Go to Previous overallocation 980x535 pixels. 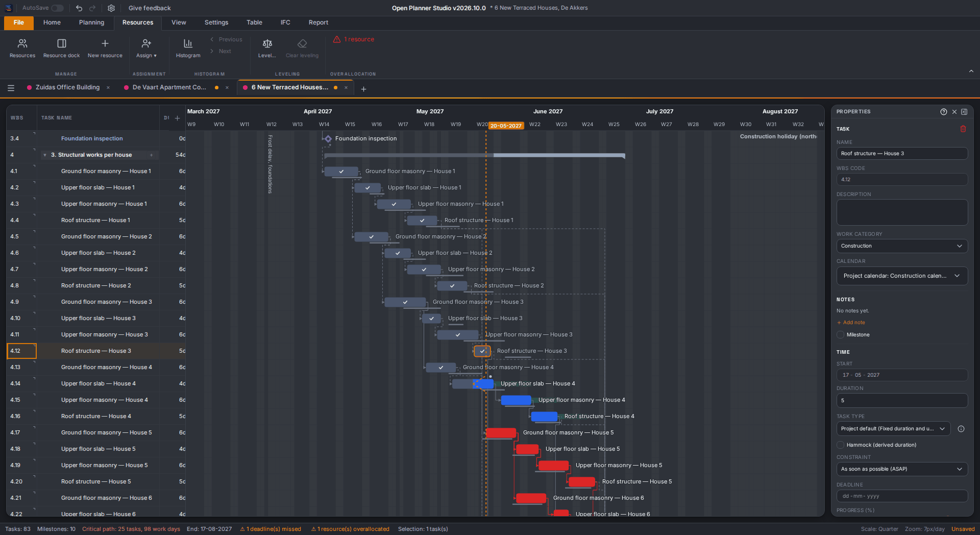tap(226, 39)
